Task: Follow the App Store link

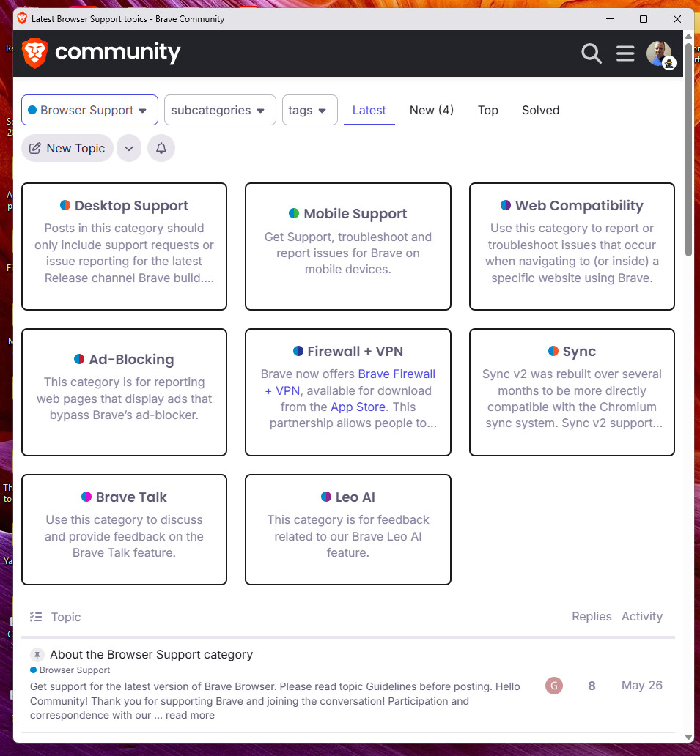Action: [358, 407]
